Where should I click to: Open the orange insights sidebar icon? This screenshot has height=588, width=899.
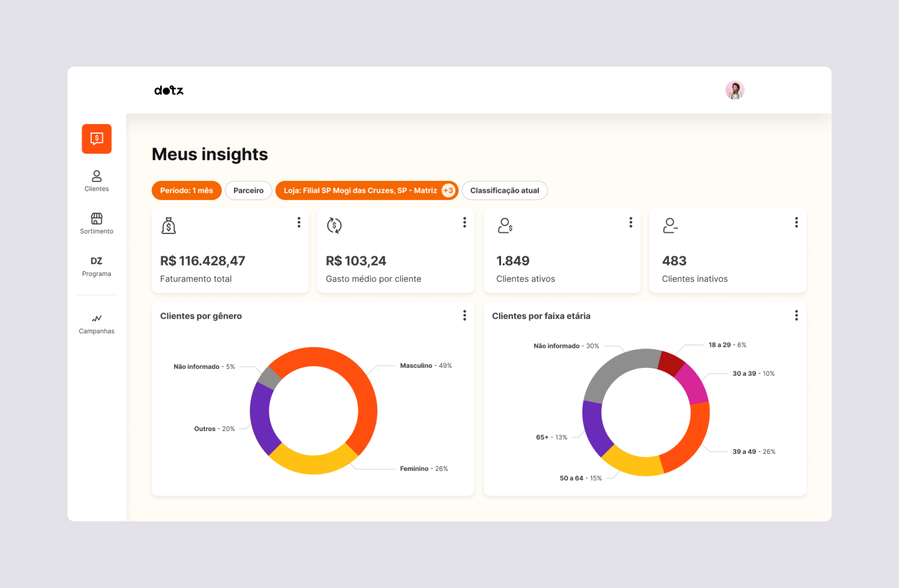tap(96, 139)
